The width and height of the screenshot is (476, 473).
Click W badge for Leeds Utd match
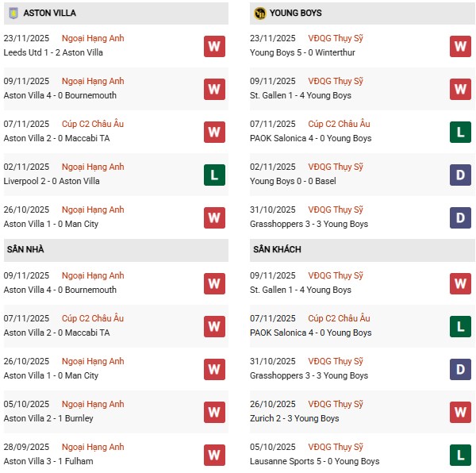214,46
